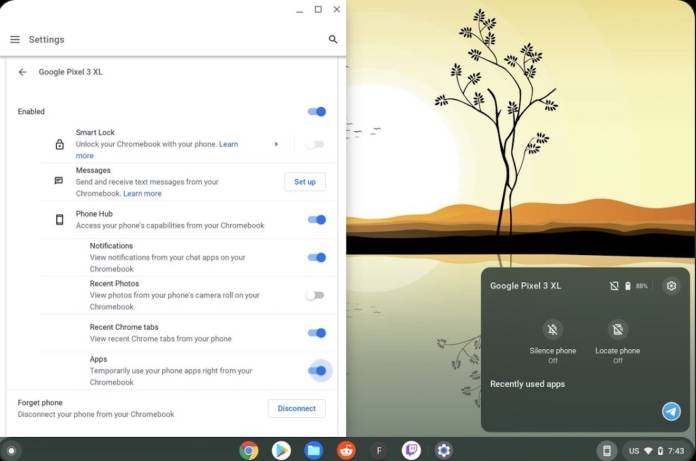Open the Files app from shelf
Viewport: 696px width, 461px height.
tap(314, 451)
